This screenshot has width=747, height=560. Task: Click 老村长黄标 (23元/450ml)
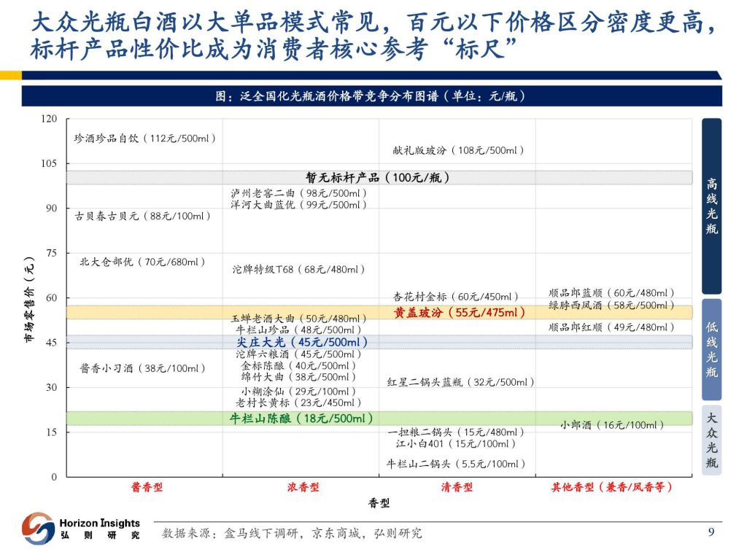pos(298,402)
